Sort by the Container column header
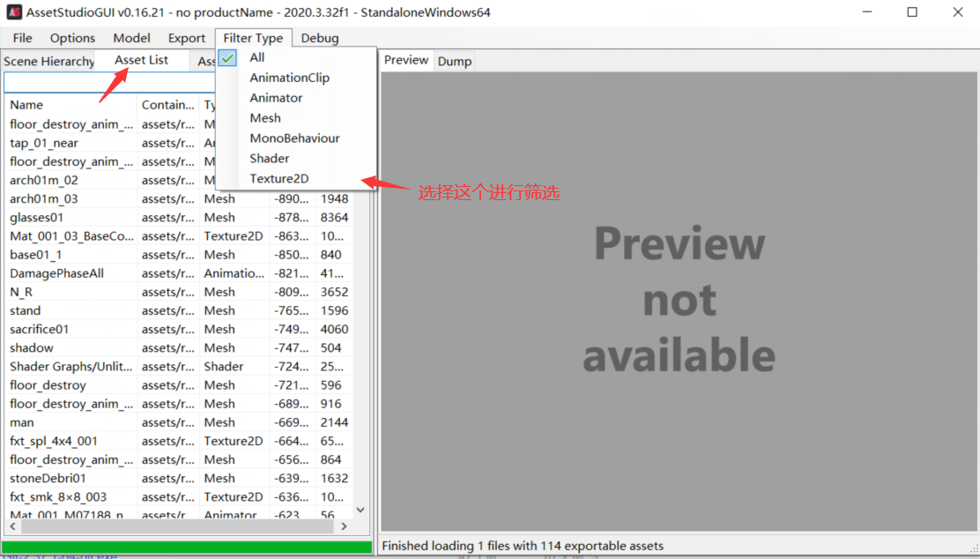Image resolution: width=980 pixels, height=559 pixels. coord(167,104)
